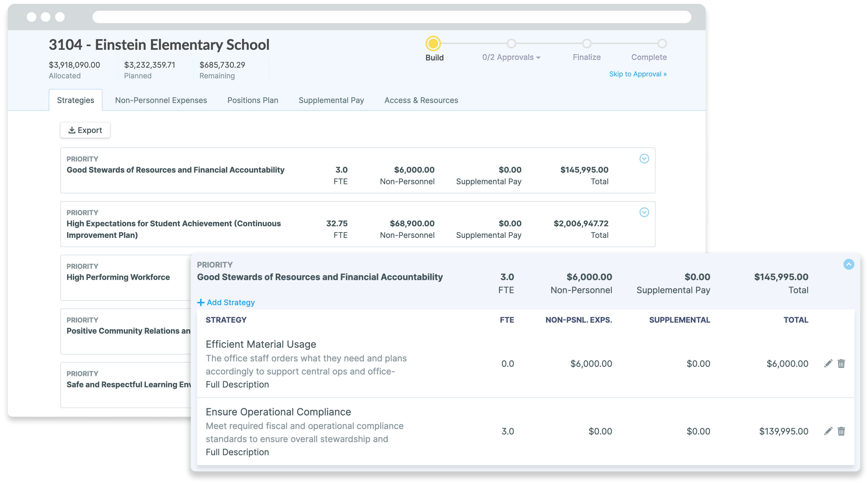This screenshot has width=868, height=483.
Task: Delete the Efficient Material Usage strategy
Action: coord(841,363)
